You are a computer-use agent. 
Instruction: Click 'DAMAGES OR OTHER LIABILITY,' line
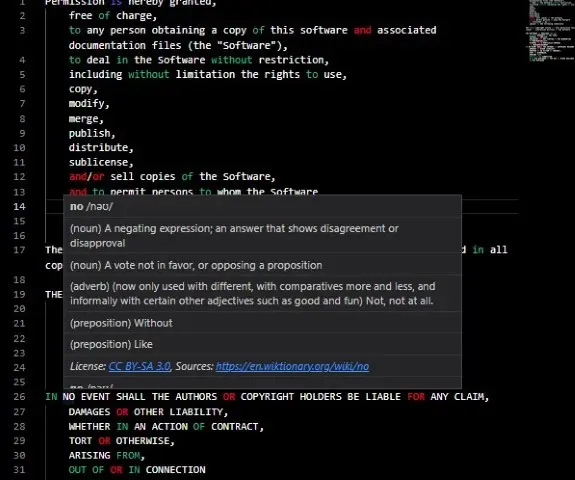(148, 412)
